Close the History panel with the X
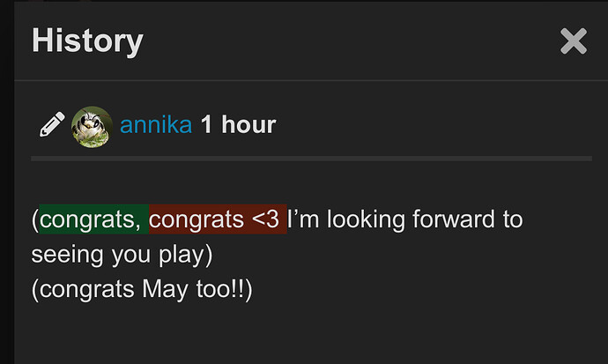The height and width of the screenshot is (364, 608). pyautogui.click(x=574, y=41)
